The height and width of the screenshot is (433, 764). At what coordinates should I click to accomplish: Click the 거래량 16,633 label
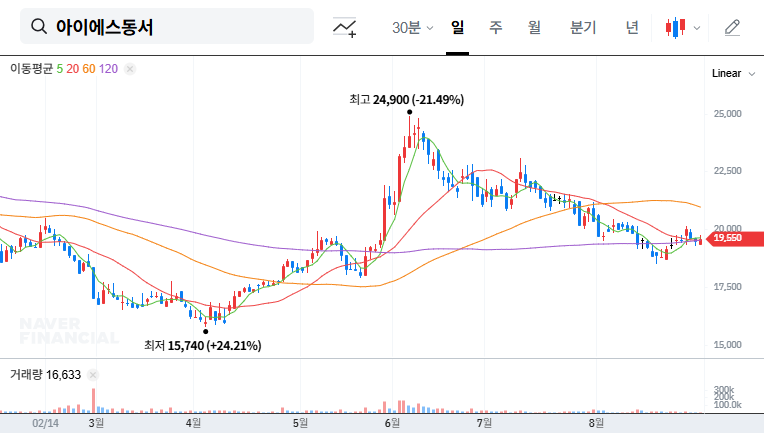click(x=45, y=375)
